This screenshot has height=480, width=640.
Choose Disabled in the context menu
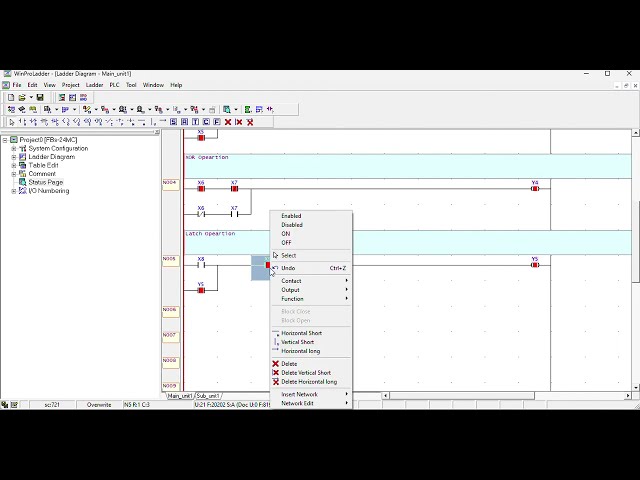pos(311,225)
